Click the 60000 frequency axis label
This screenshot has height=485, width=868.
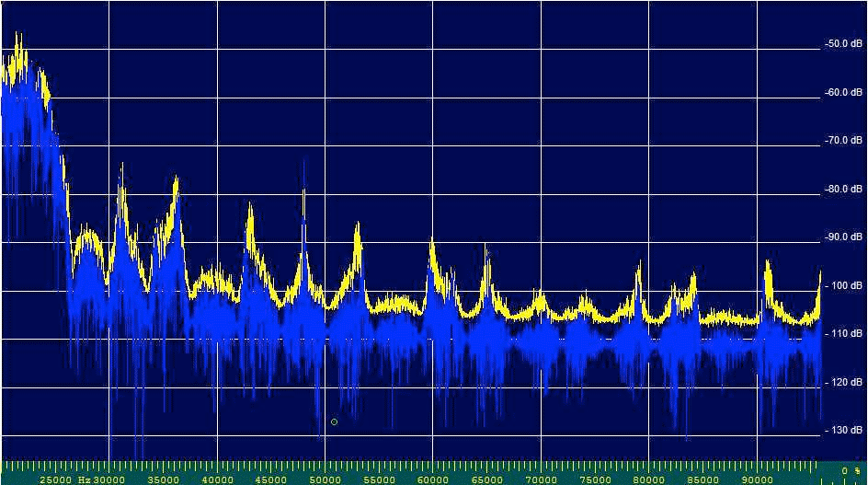pos(432,479)
